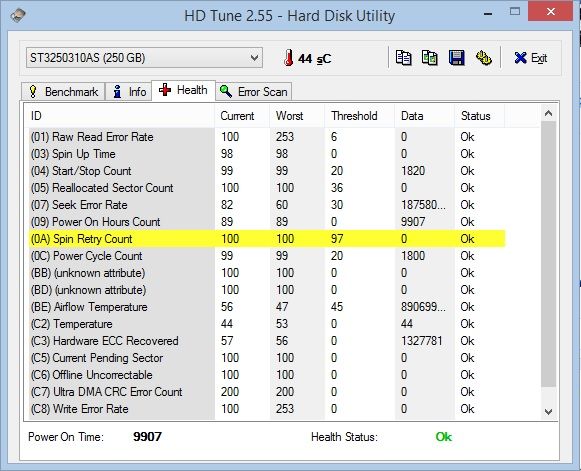Switch to the Info tab
Screen dimensions: 581x471
tap(129, 92)
